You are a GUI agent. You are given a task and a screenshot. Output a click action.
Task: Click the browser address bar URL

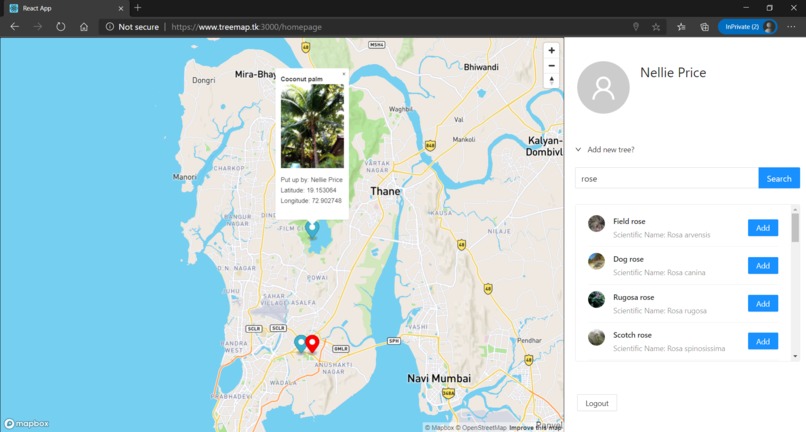pos(246,27)
